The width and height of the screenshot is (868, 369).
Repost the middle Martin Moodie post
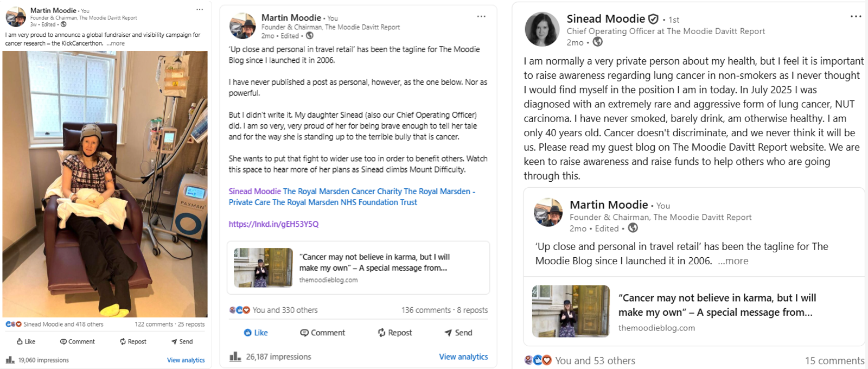coord(395,333)
